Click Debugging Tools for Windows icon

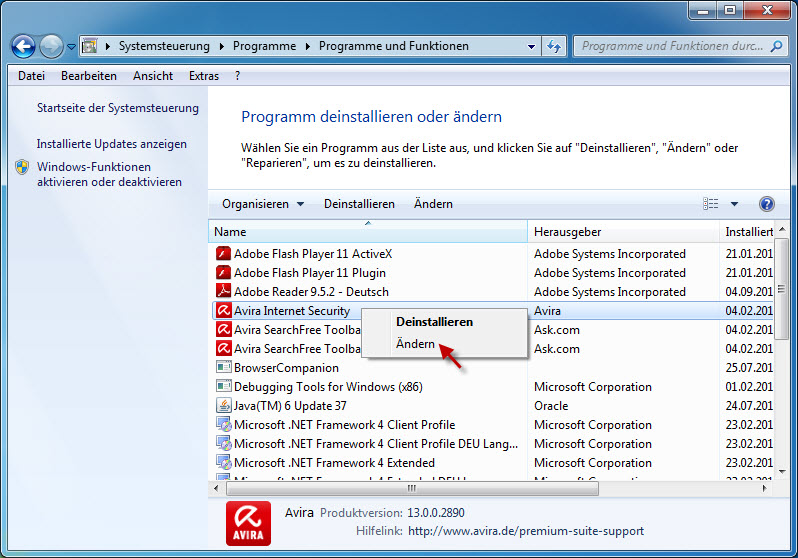223,386
